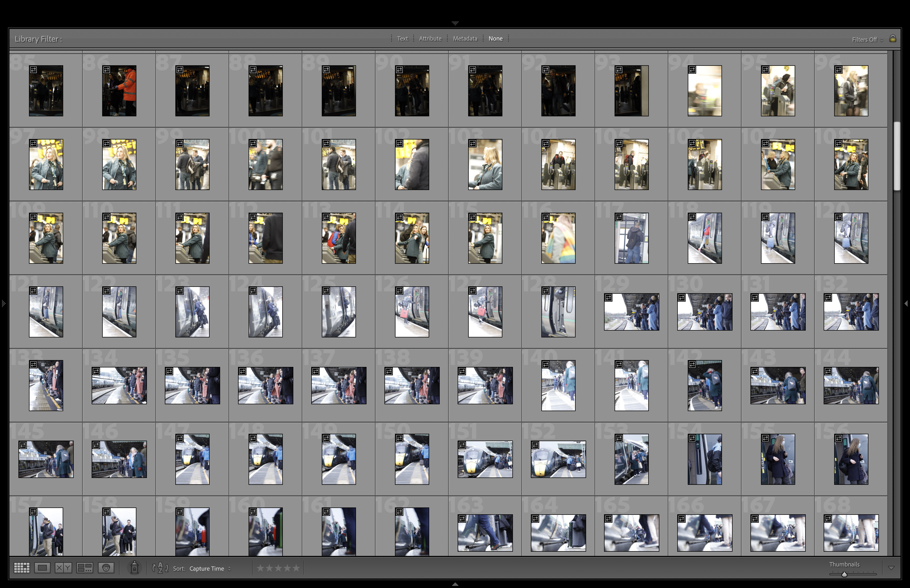The image size is (910, 588).
Task: Switch to Loupe view
Action: (x=42, y=568)
